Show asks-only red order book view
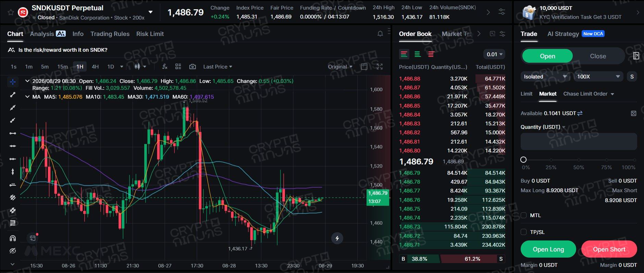 tap(431, 54)
